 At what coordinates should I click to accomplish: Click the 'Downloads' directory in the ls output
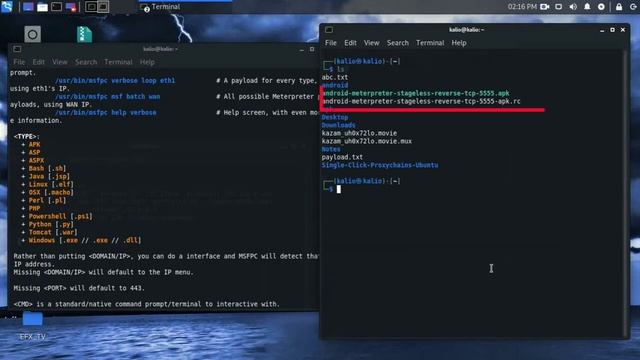(338, 125)
